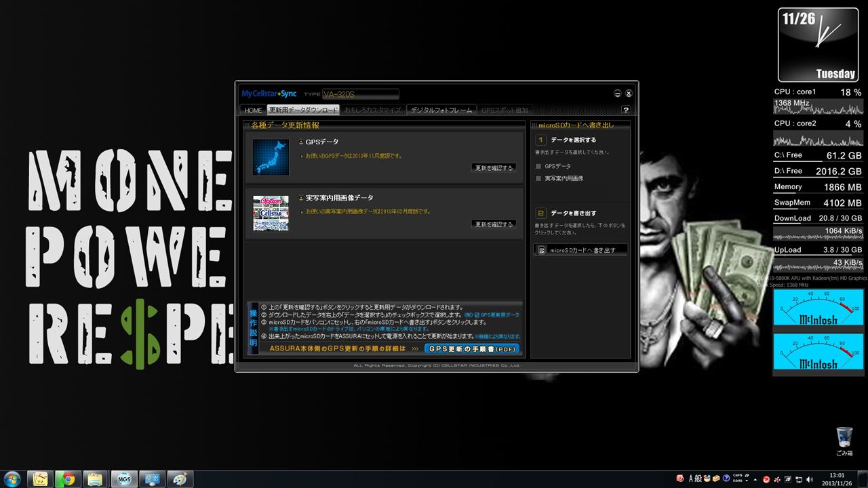The height and width of the screenshot is (488, 868).
Task: Open the ごみ箱 recycle bin icon
Action: (x=844, y=441)
